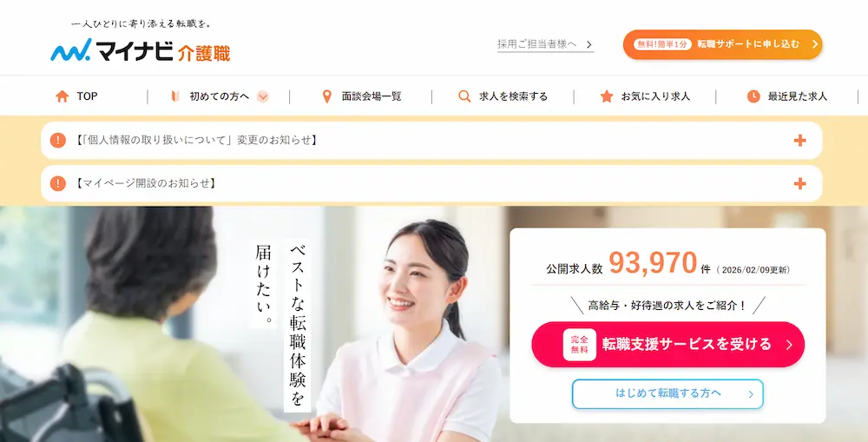Screen dimensions: 868x442
Task: Open the 面談会場一覧 menu item
Action: coord(361,96)
